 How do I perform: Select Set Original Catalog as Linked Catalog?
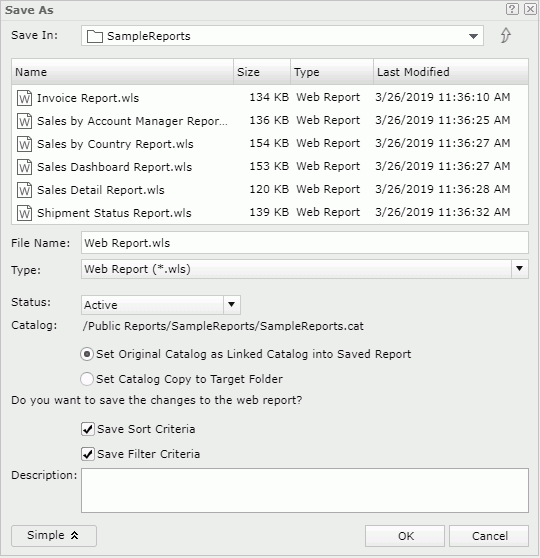(87, 354)
